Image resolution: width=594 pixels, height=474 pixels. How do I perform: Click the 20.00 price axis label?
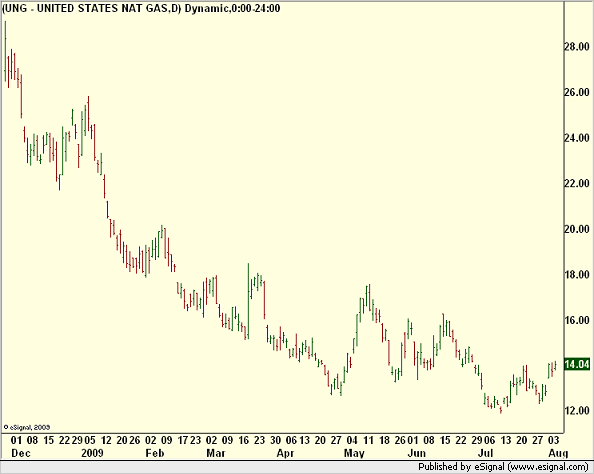pos(577,229)
